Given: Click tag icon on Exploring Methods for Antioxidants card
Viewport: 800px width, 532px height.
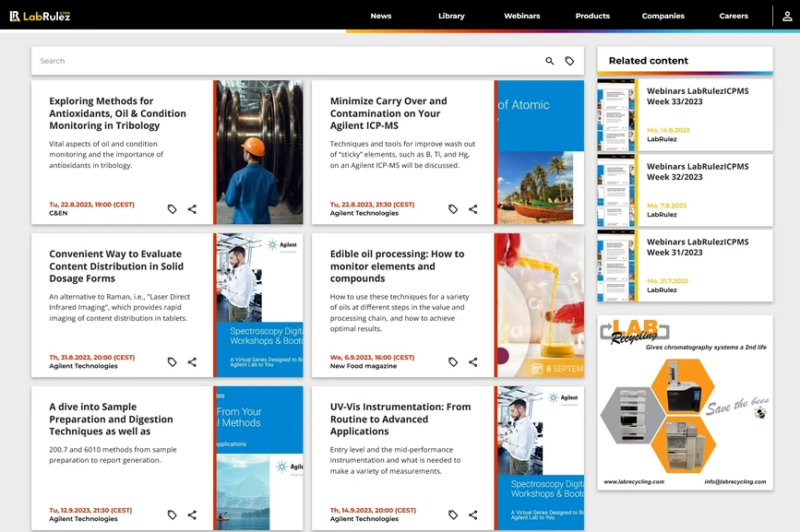Looking at the screenshot, I should tap(172, 209).
